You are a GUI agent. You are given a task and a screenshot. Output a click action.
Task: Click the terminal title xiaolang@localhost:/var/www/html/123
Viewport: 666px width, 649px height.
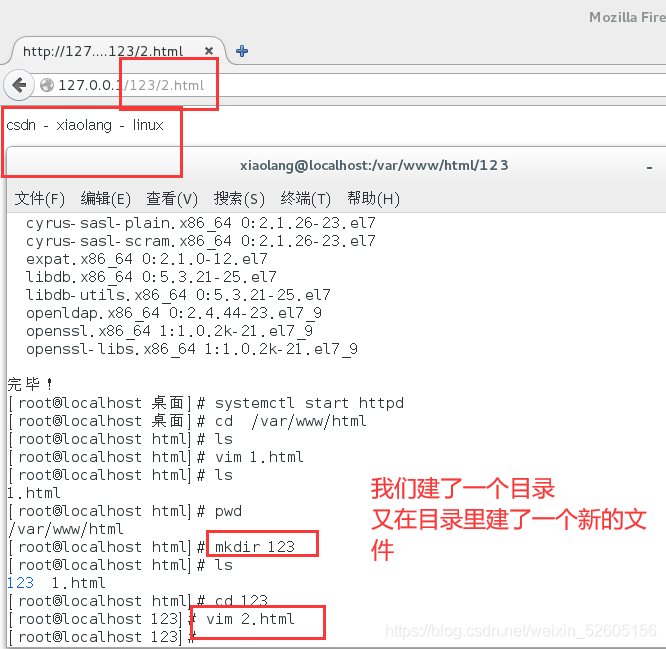pyautogui.click(x=374, y=165)
